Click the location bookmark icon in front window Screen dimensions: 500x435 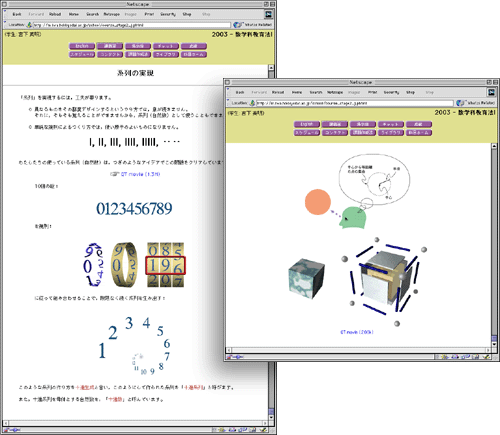pyautogui.click(x=252, y=103)
